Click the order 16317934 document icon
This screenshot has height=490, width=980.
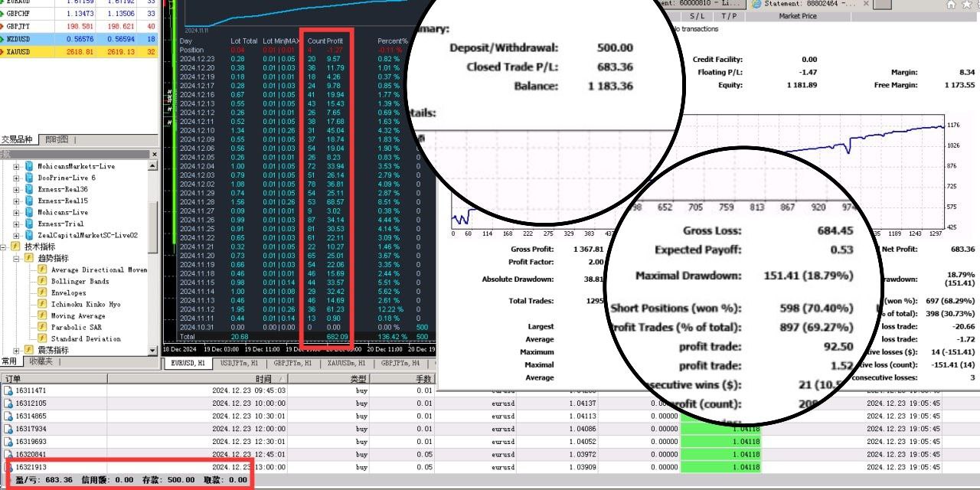[x=8, y=429]
